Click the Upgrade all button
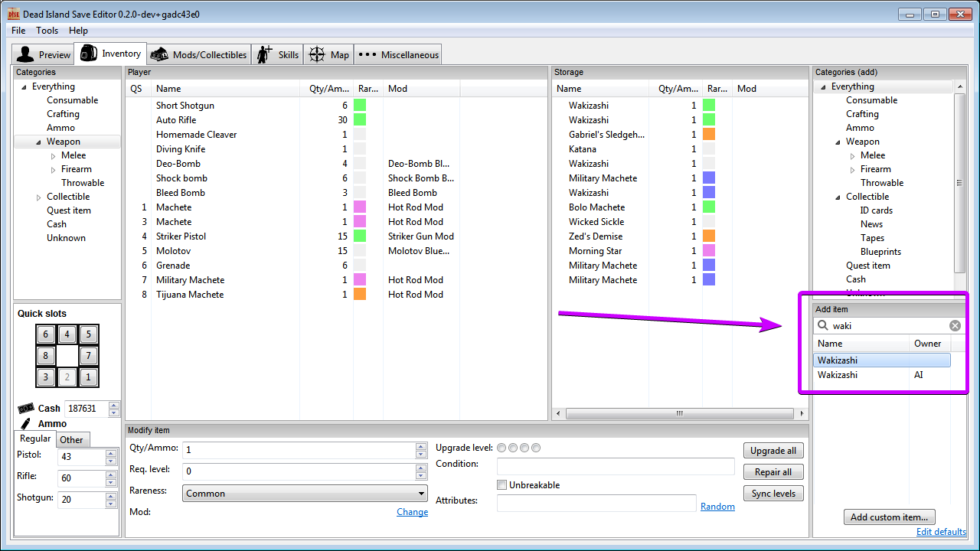The height and width of the screenshot is (551, 980). click(x=773, y=451)
